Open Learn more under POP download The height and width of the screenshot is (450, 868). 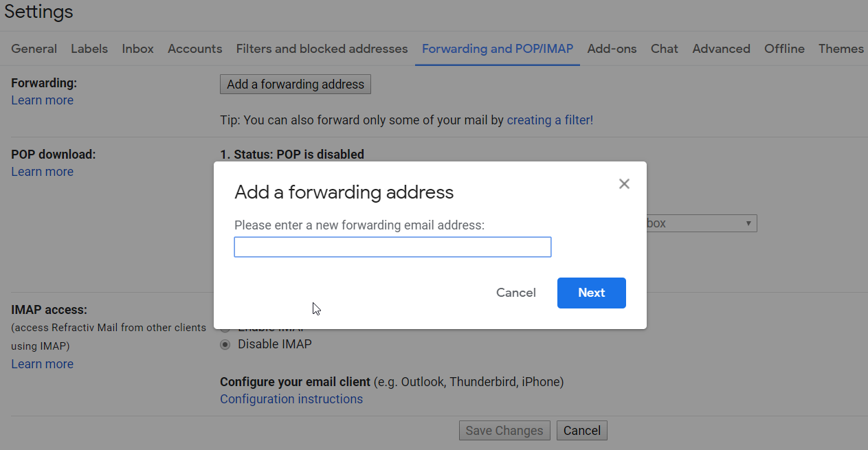coord(42,172)
